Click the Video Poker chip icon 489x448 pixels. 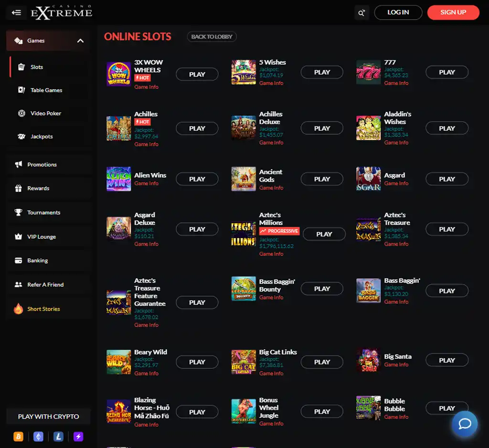21,113
